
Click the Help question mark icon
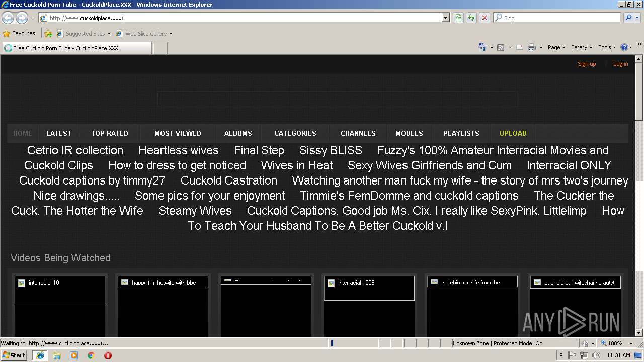point(624,47)
